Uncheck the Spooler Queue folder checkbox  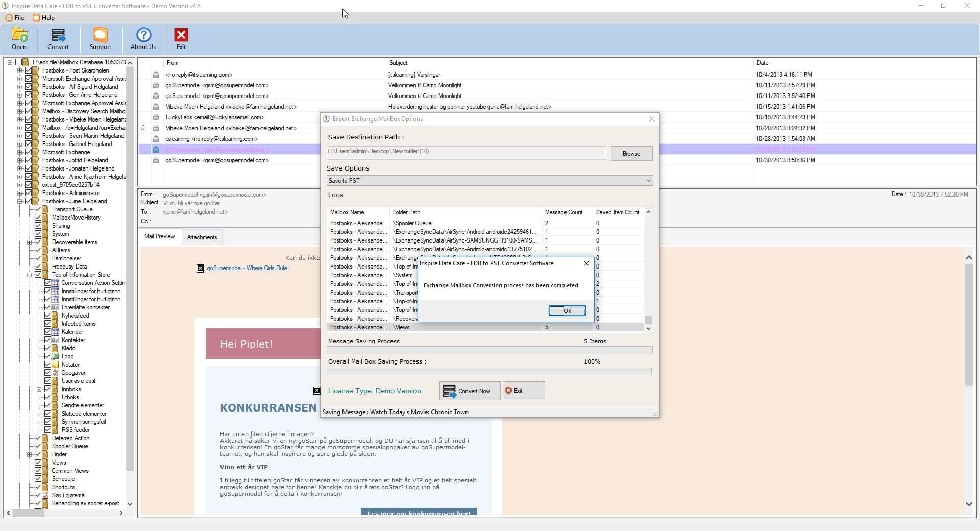[x=38, y=446]
